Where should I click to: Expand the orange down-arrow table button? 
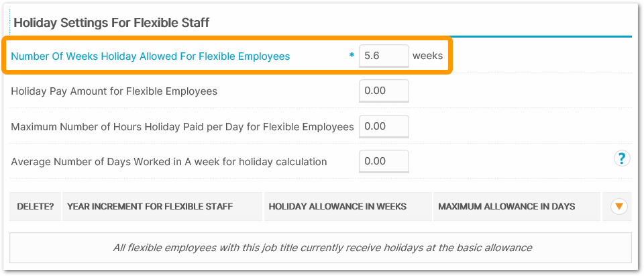(x=619, y=207)
